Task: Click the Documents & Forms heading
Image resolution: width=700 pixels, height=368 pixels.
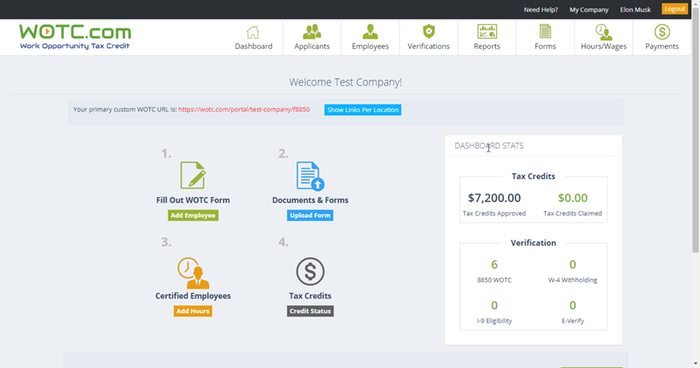Action: [310, 200]
